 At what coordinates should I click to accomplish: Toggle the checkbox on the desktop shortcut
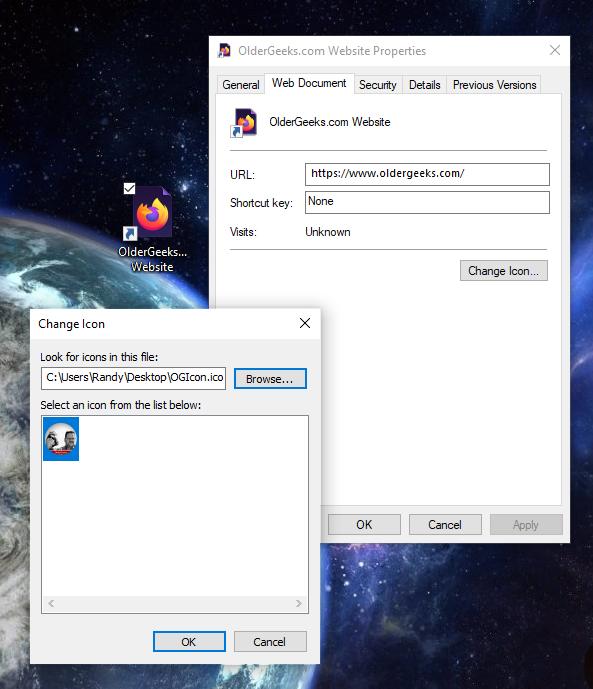pyautogui.click(x=129, y=189)
